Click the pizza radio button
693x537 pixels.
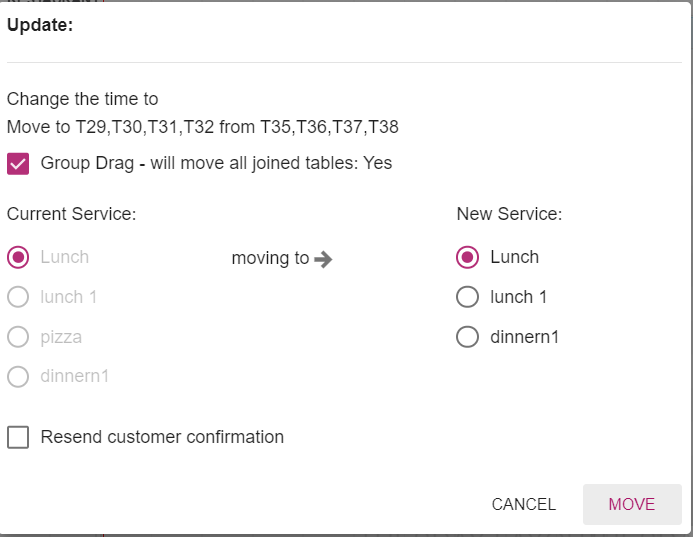click(18, 337)
